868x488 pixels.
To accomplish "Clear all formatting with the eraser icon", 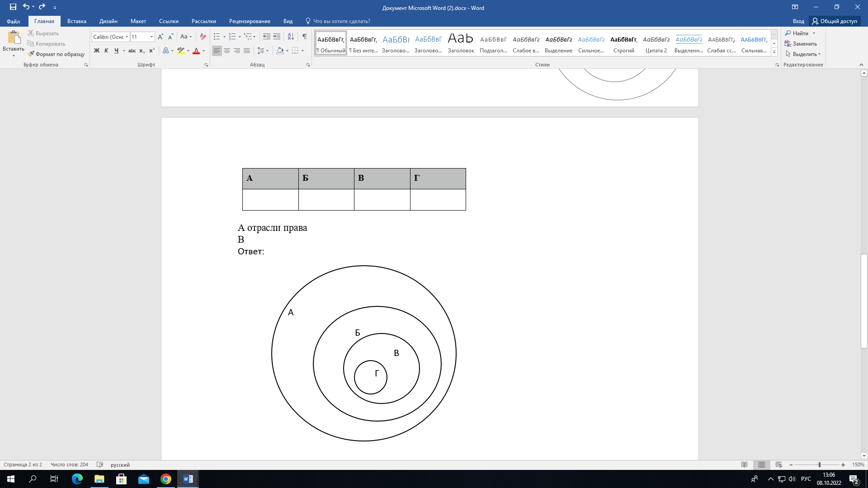I will 203,37.
